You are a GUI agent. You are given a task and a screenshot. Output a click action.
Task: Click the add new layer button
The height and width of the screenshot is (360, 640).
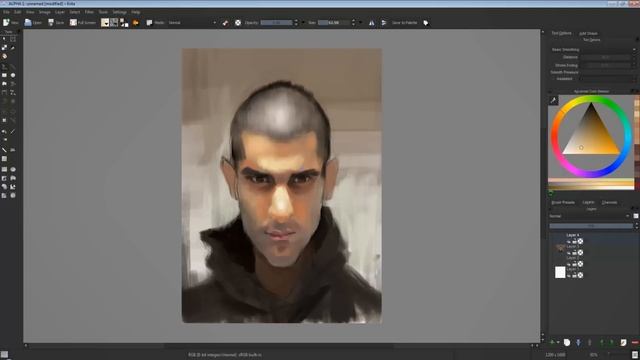coord(552,342)
